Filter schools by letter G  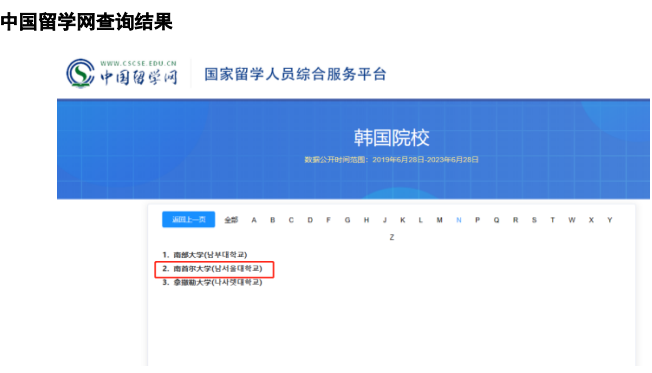tap(347, 220)
